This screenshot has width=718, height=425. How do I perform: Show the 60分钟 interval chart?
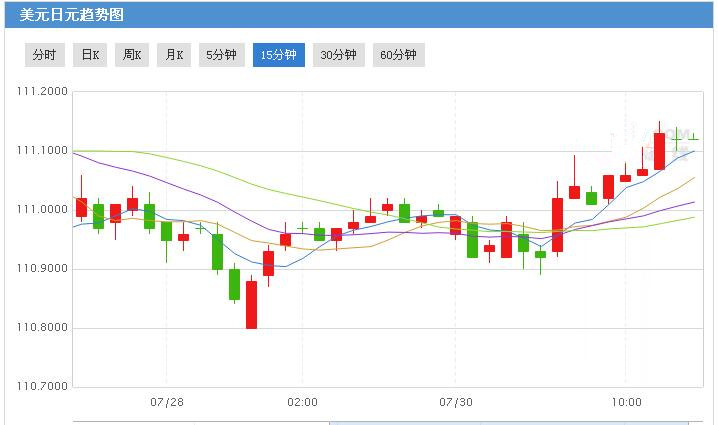tap(399, 55)
